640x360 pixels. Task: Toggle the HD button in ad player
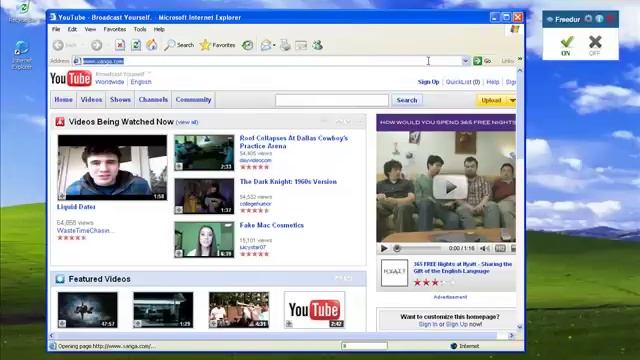click(x=500, y=248)
